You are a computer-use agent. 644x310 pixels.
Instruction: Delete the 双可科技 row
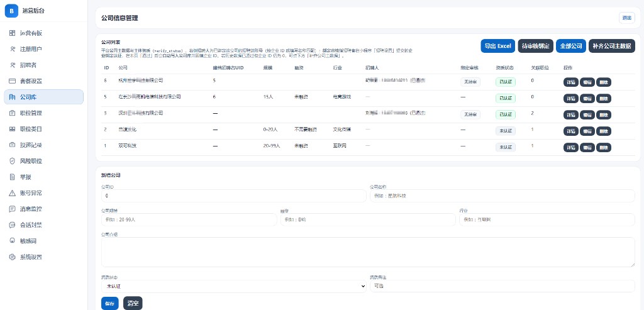click(x=603, y=147)
